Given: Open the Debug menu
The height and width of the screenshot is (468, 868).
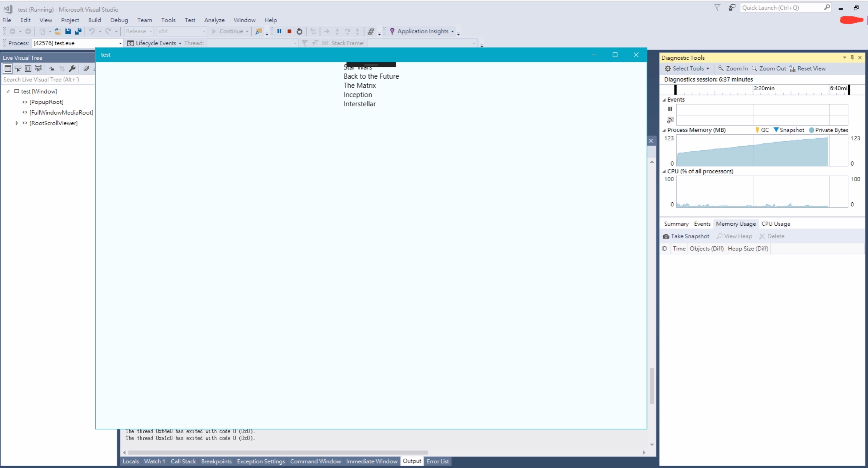Looking at the screenshot, I should (119, 20).
